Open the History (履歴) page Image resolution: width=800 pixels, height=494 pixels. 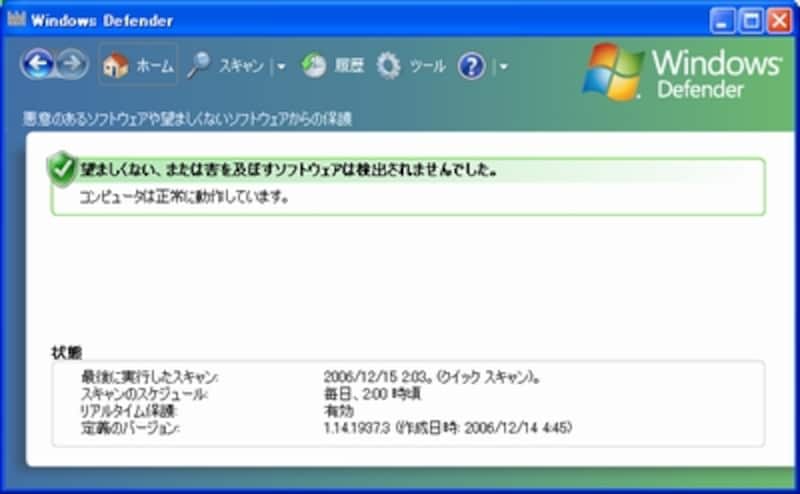click(x=333, y=65)
